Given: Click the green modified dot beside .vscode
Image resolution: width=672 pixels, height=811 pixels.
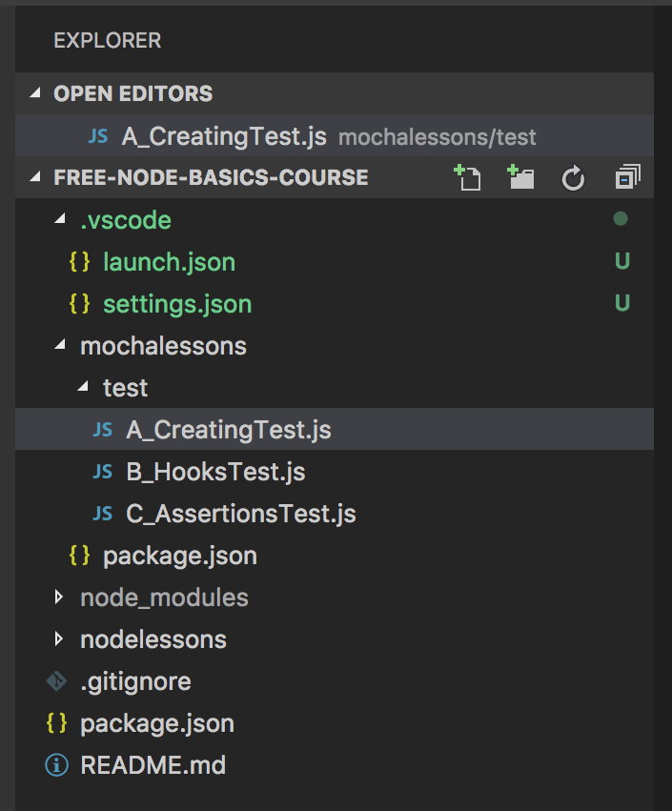Looking at the screenshot, I should coord(622,219).
